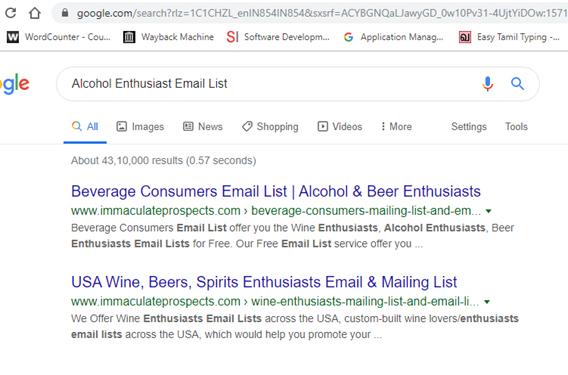Switch to the Images tab
568x375 pixels.
pos(140,126)
